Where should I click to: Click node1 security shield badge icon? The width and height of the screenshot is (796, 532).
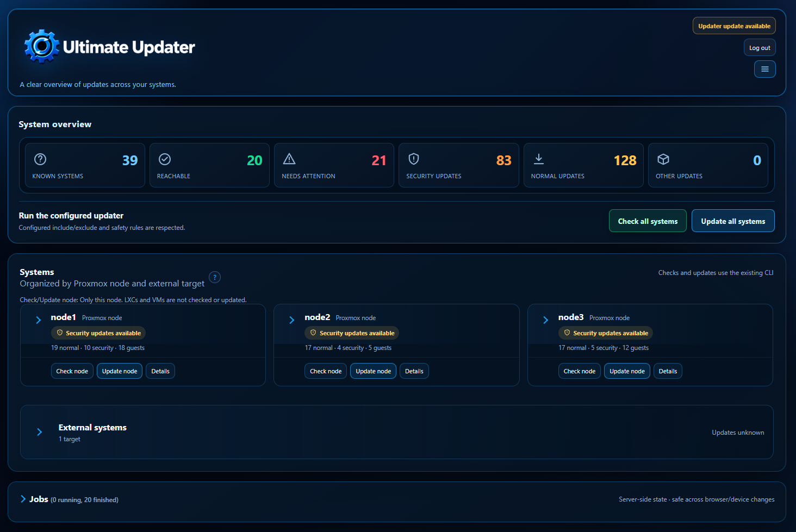click(60, 333)
